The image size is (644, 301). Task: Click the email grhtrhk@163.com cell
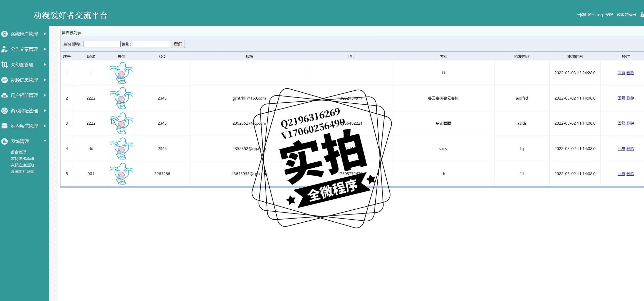tap(249, 98)
